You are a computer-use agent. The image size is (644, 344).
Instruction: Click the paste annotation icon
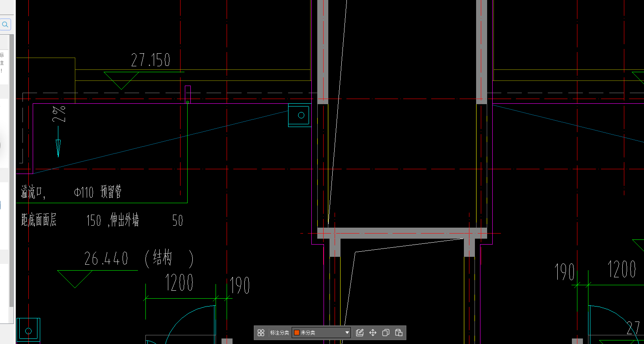coord(399,333)
